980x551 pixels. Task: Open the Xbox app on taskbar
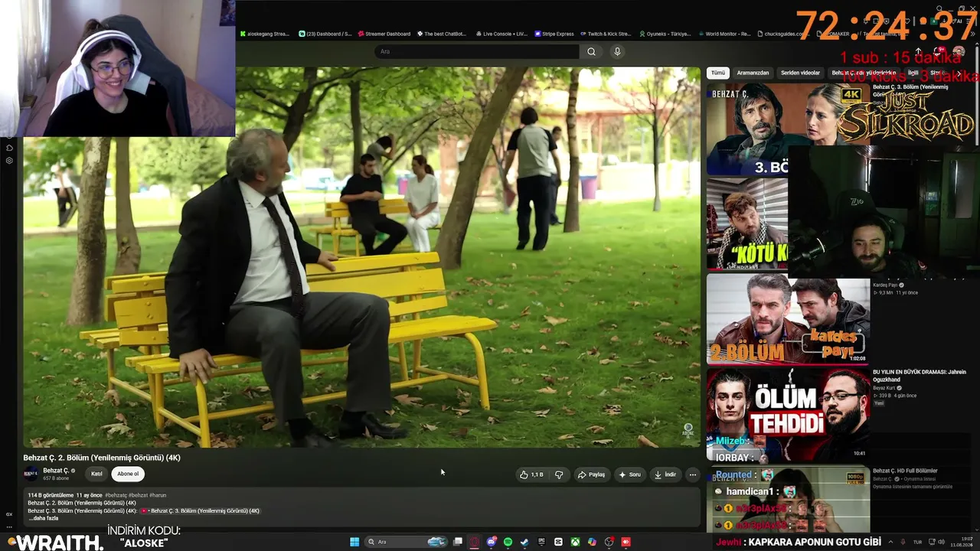pyautogui.click(x=575, y=542)
